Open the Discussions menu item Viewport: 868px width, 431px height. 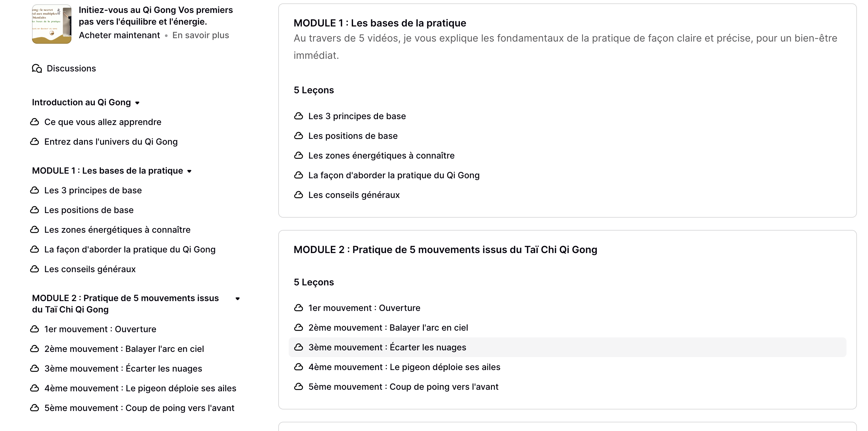tap(71, 68)
